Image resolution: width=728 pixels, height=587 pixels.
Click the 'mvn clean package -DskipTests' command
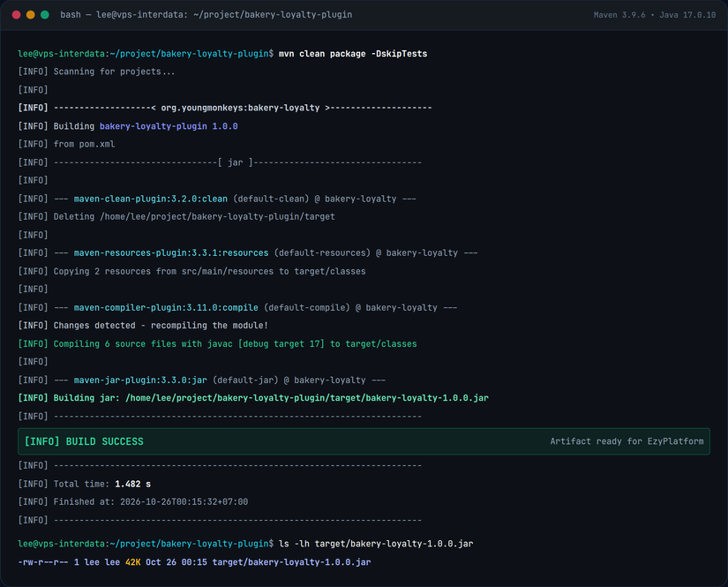point(353,54)
